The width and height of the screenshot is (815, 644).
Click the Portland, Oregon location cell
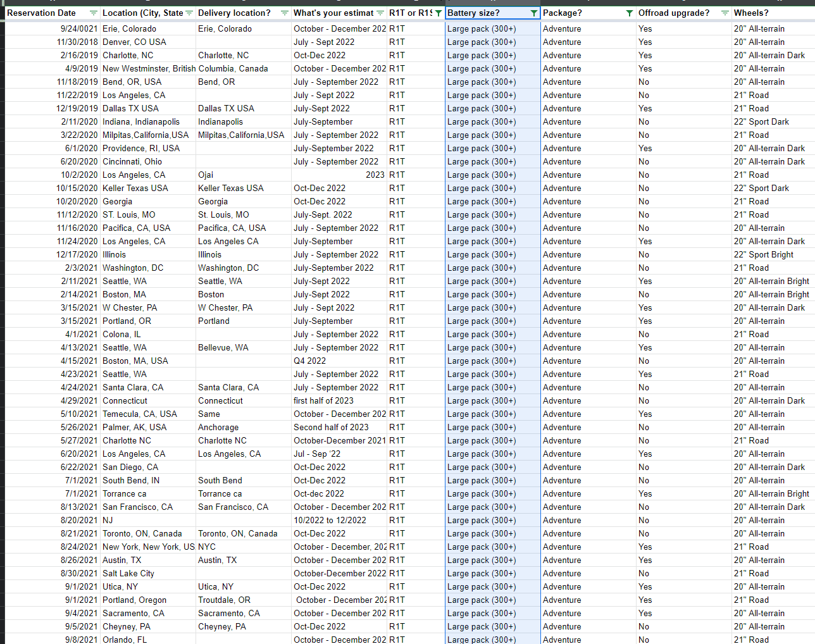(148, 600)
